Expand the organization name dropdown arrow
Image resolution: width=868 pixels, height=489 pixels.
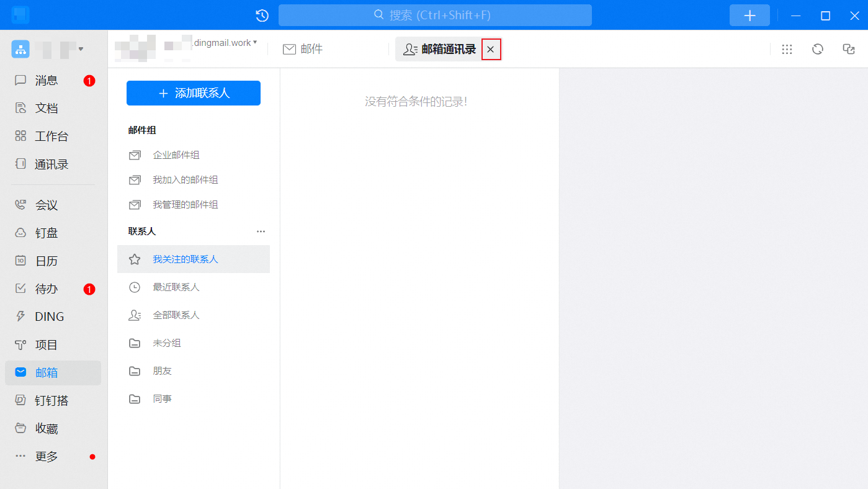(x=81, y=48)
